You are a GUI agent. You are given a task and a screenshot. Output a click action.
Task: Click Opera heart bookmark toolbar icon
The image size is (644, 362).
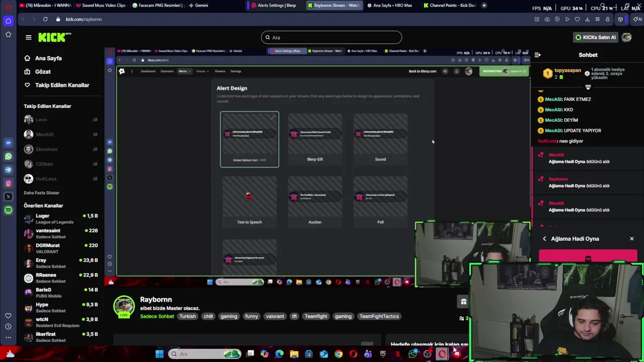click(x=577, y=19)
